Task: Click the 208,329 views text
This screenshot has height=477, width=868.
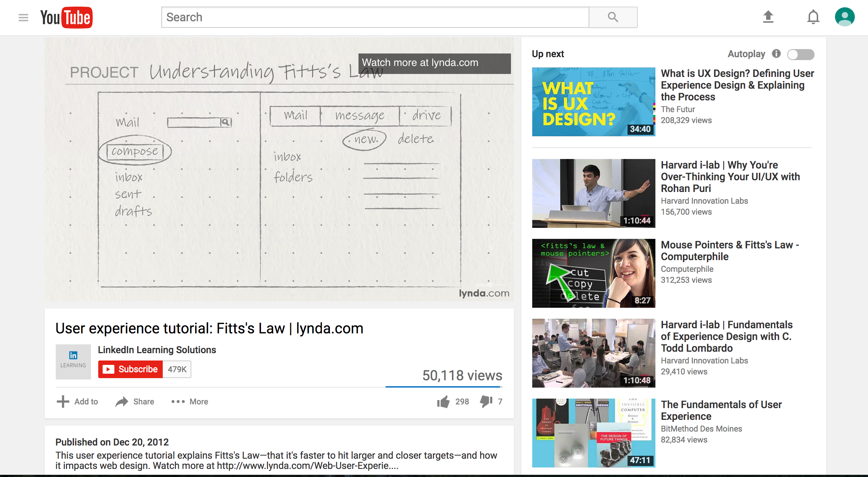Action: coord(686,120)
